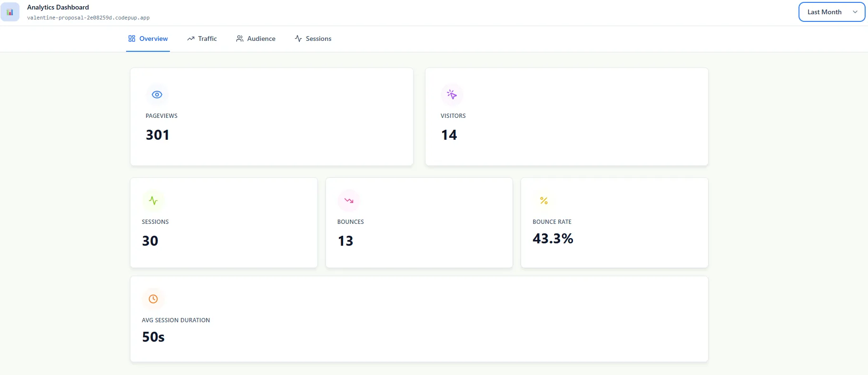Switch to the Traffic tab
Image resolution: width=868 pixels, height=375 pixels.
pos(202,38)
